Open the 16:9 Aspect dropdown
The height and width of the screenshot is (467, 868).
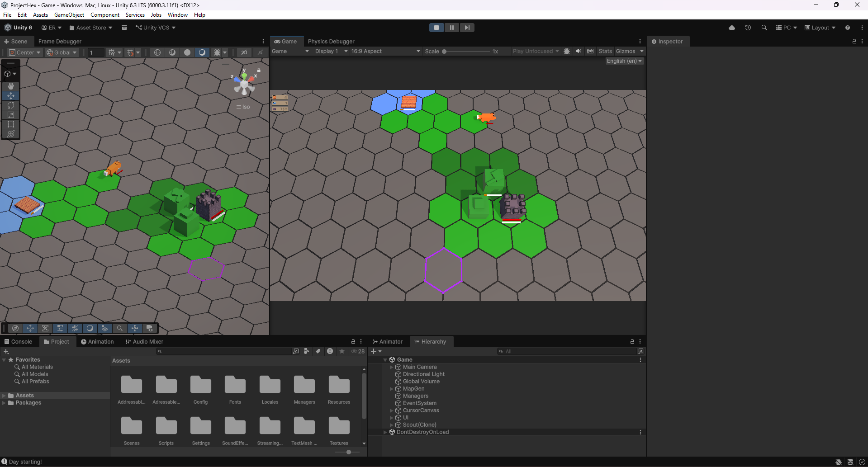[x=385, y=51]
